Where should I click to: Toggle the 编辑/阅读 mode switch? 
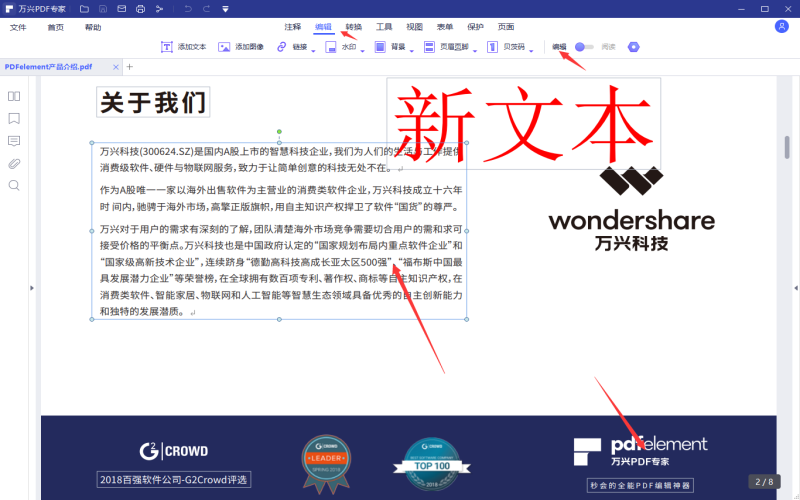tap(584, 47)
